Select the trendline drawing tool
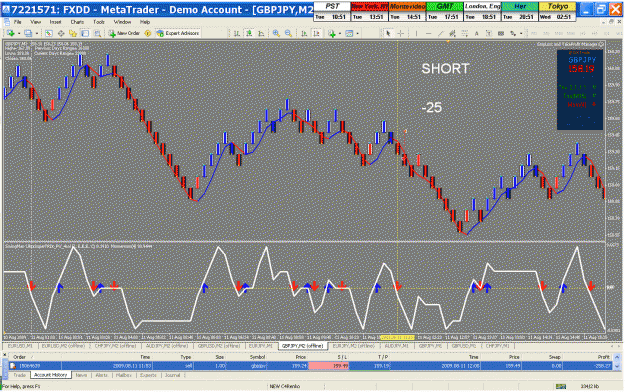This screenshot has height=392, width=625. 440,33
